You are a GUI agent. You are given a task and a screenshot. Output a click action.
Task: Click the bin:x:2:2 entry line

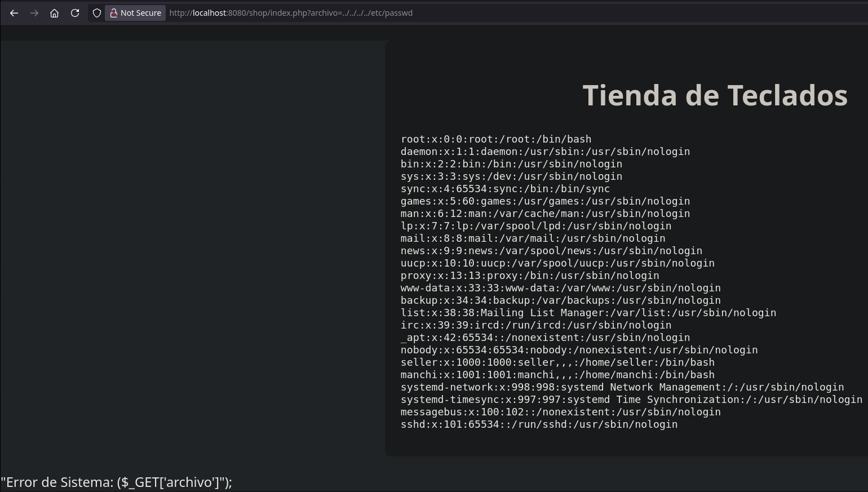511,164
